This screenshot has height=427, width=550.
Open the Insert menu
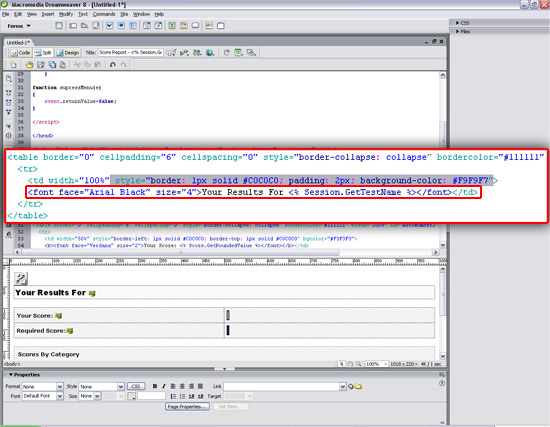point(48,14)
